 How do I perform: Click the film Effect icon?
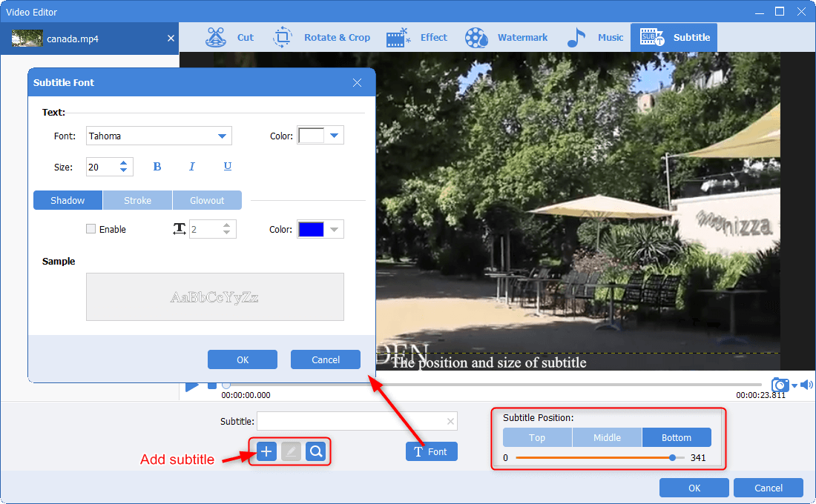coord(398,38)
